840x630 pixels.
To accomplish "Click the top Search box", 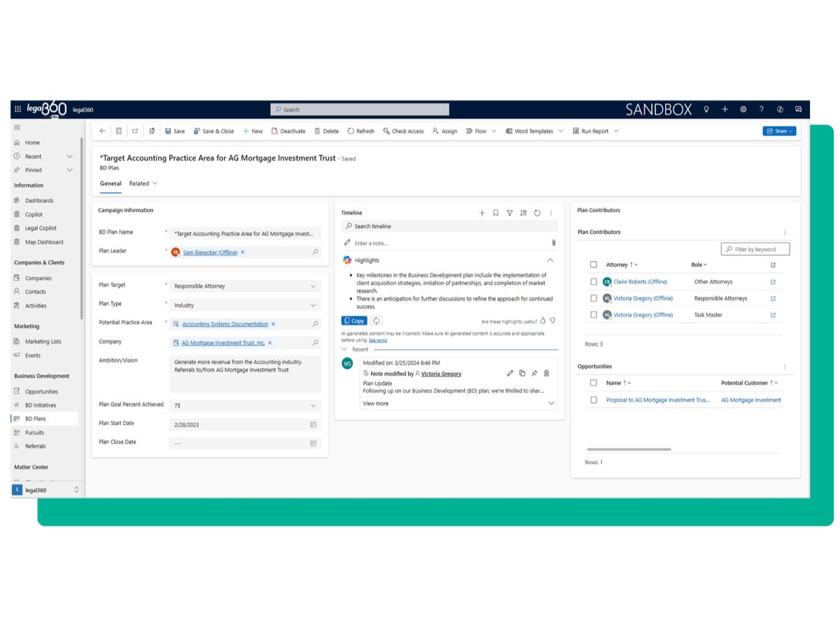I will (x=360, y=109).
